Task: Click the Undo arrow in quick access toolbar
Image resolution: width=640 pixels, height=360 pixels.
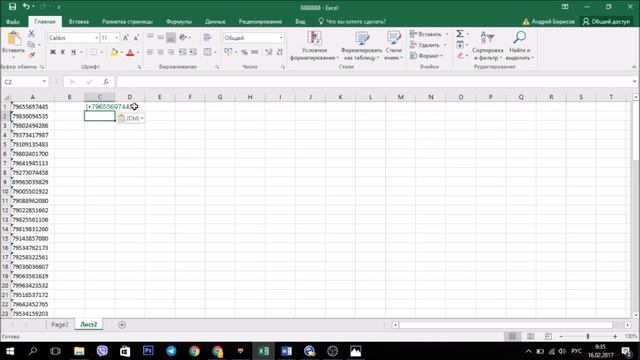Action: tap(26, 7)
